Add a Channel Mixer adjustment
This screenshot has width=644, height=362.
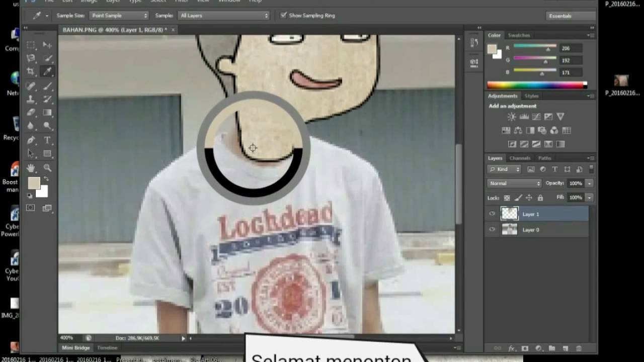(x=554, y=130)
